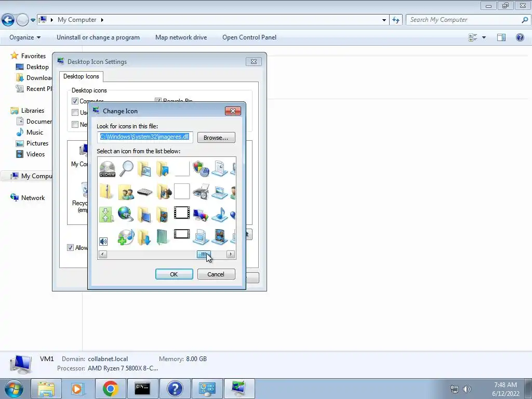Choose the folder with blue download arrow icon
Viewport: 532px width, 399px height.
tap(144, 237)
